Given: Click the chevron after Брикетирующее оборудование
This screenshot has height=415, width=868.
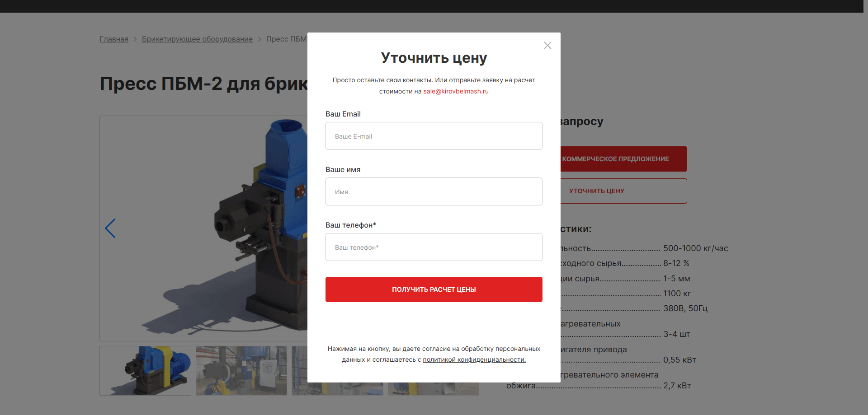Looking at the screenshot, I should click(x=259, y=39).
